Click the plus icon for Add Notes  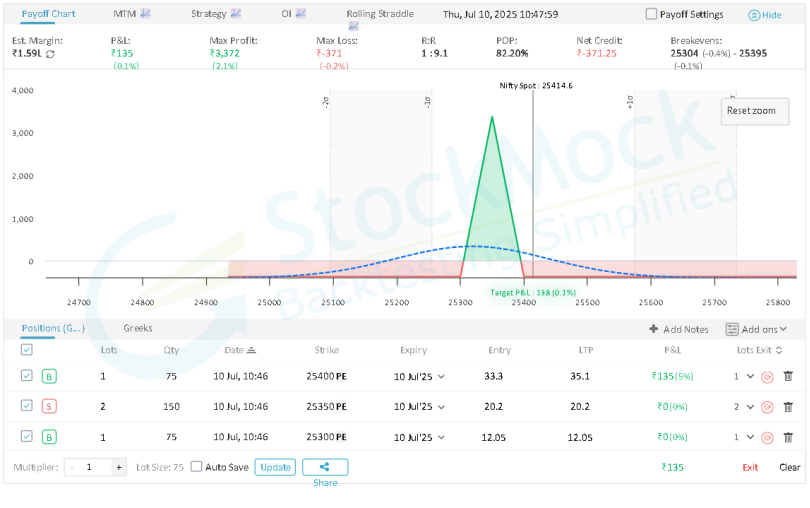click(x=653, y=329)
